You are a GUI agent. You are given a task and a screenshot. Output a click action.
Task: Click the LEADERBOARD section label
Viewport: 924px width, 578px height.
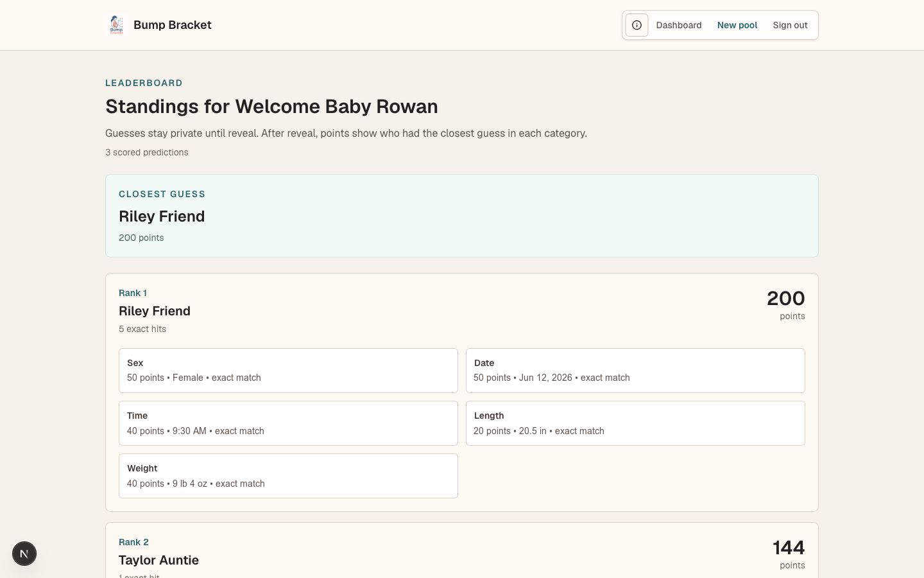(144, 83)
